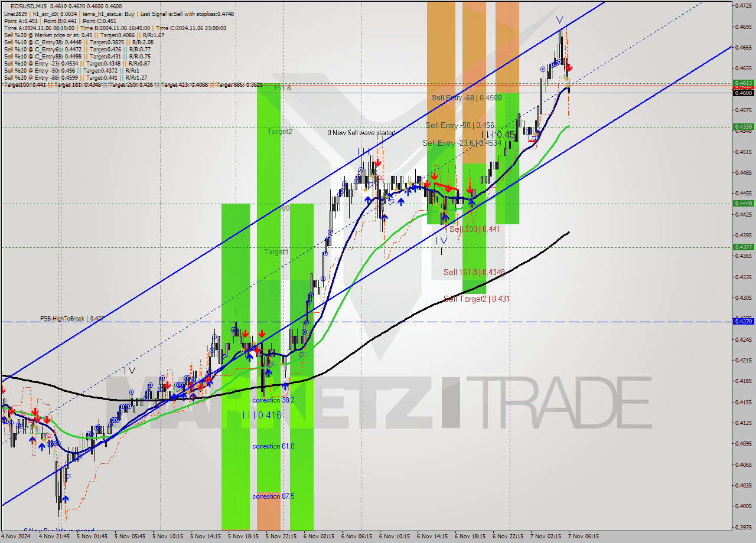Click the '6 Nov 06:15' time axis label

(357, 537)
